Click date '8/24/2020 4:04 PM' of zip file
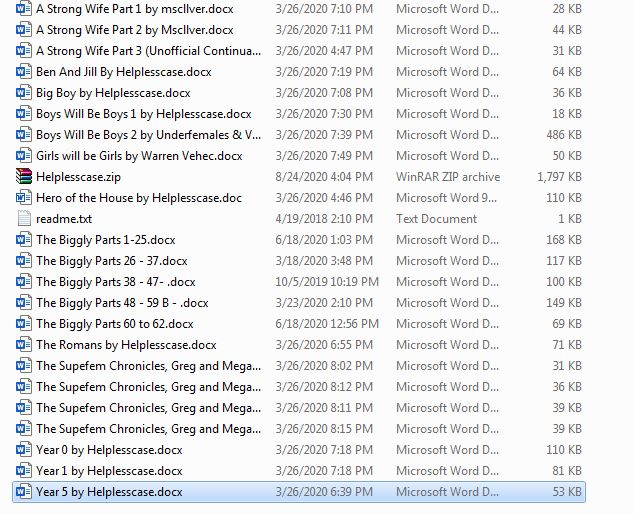Image resolution: width=635 pixels, height=514 pixels. tap(324, 177)
